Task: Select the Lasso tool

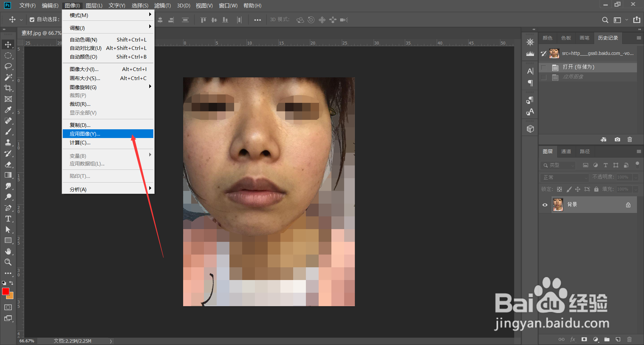Action: click(8, 66)
